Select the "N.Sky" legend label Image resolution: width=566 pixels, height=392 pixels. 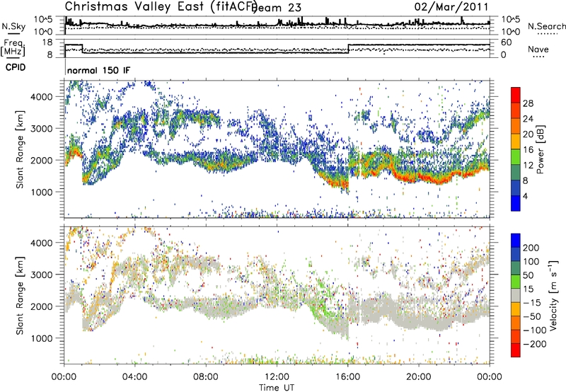13,26
